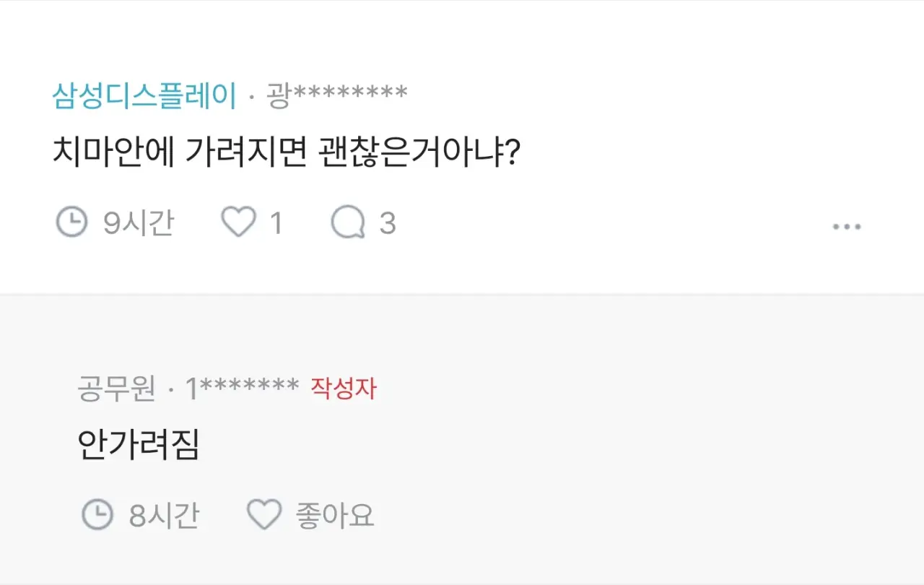Toggle the heart icon beside 좋아요
The height and width of the screenshot is (585, 924).
tap(264, 515)
